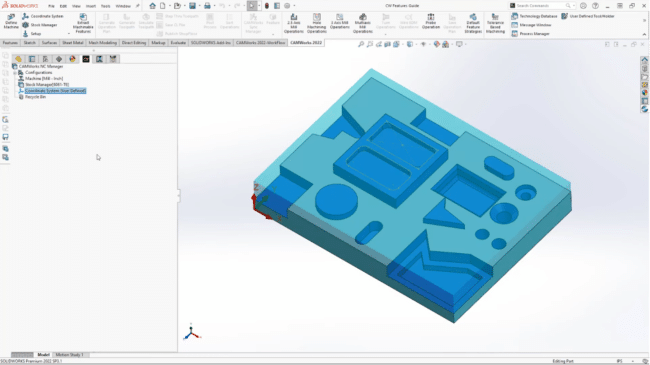The height and width of the screenshot is (365, 650).
Task: Open Hole Machining Operations
Action: pyautogui.click(x=317, y=23)
